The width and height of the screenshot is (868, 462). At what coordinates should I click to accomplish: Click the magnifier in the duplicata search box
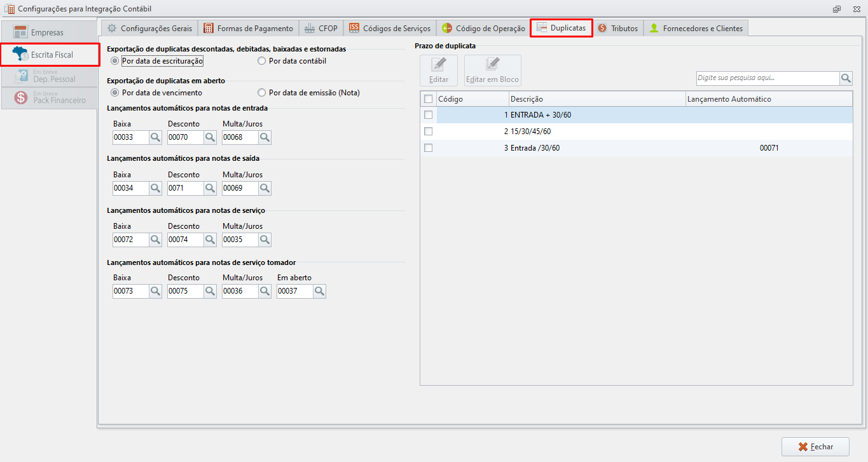click(x=846, y=78)
